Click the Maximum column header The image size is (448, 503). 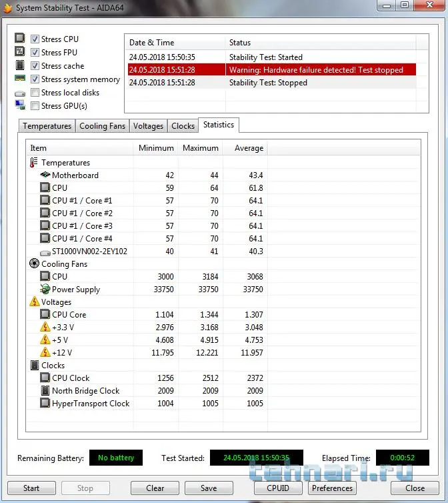[x=201, y=148]
